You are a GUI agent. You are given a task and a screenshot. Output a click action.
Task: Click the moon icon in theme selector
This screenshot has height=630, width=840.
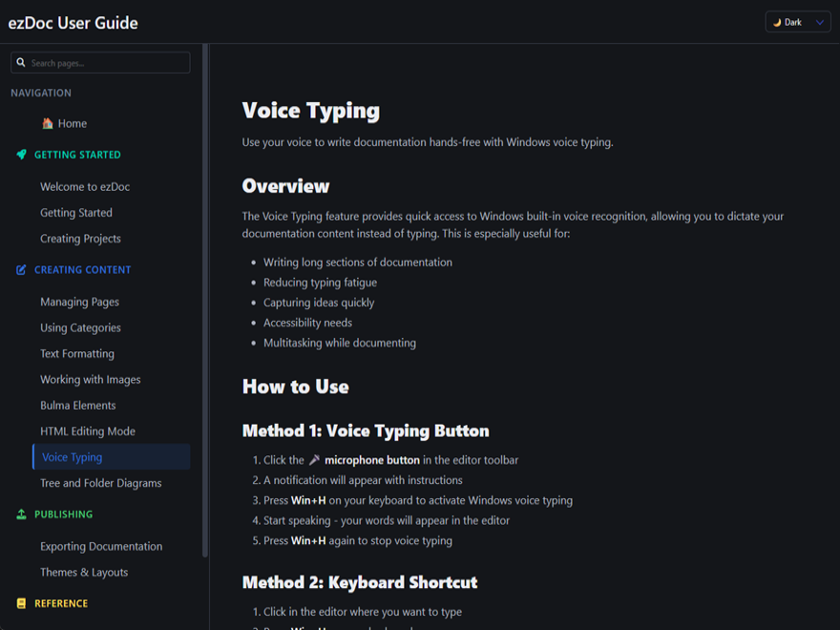(777, 22)
